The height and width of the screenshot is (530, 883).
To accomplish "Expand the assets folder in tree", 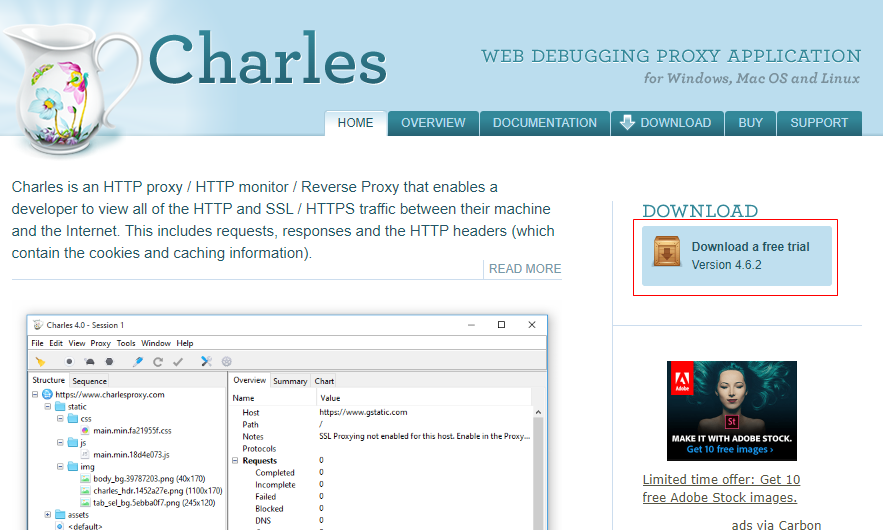I will [46, 514].
